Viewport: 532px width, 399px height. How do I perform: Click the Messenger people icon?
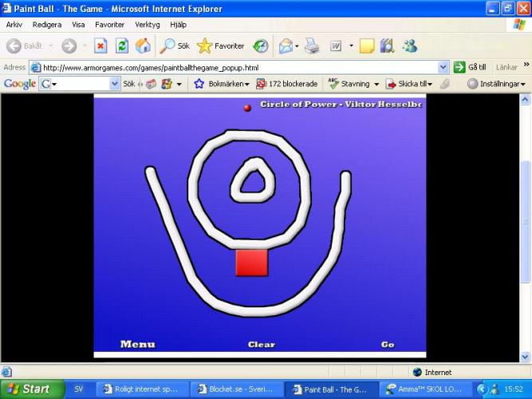[x=387, y=46]
